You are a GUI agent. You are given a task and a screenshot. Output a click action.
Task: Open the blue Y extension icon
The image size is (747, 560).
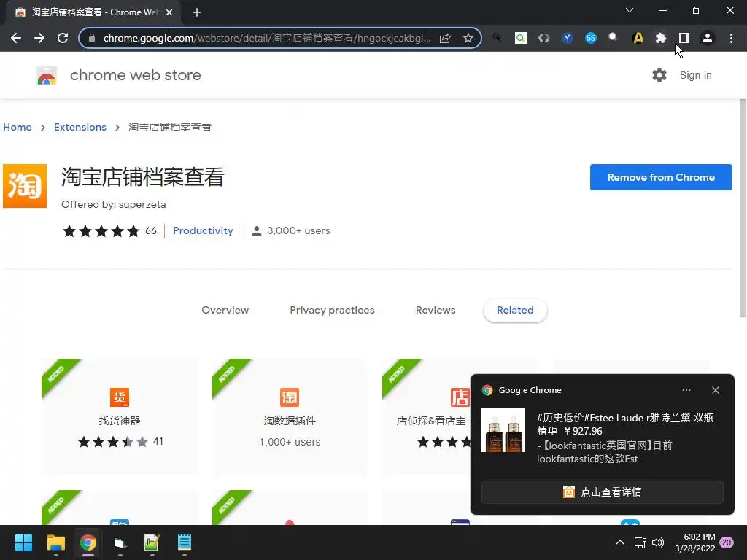tap(567, 38)
